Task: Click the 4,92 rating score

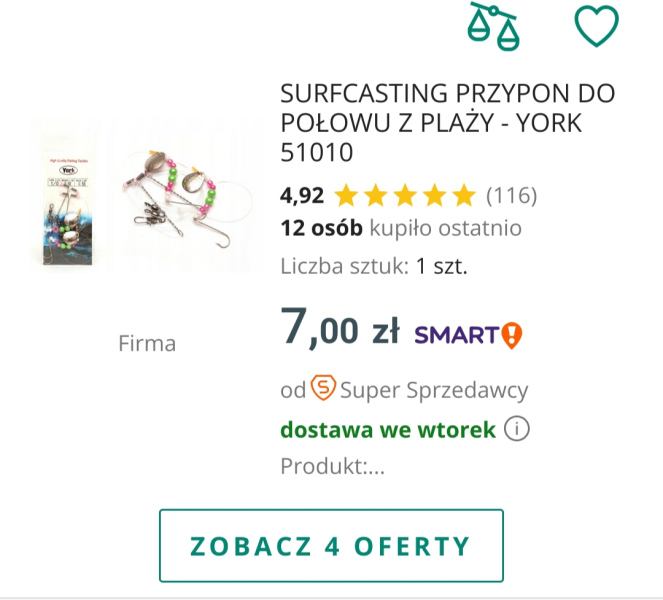Action: coord(302,194)
